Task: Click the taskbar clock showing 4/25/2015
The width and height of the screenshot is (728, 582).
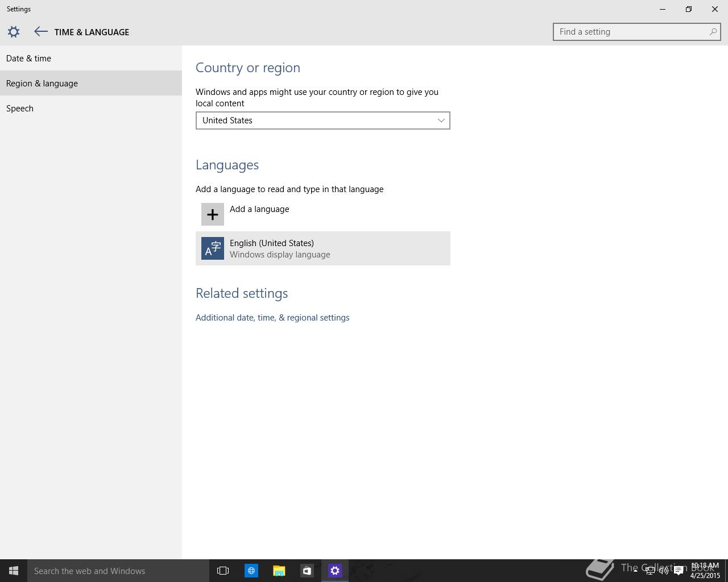Action: pyautogui.click(x=705, y=571)
